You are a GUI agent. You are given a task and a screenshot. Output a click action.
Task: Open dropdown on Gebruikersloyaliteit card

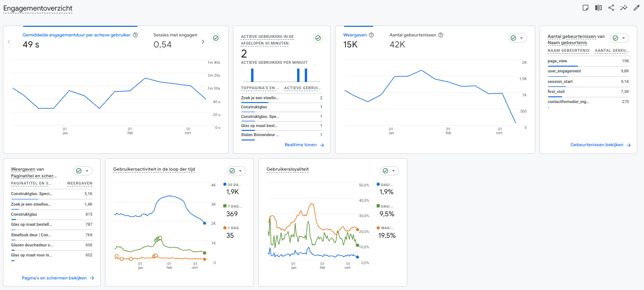(x=389, y=171)
